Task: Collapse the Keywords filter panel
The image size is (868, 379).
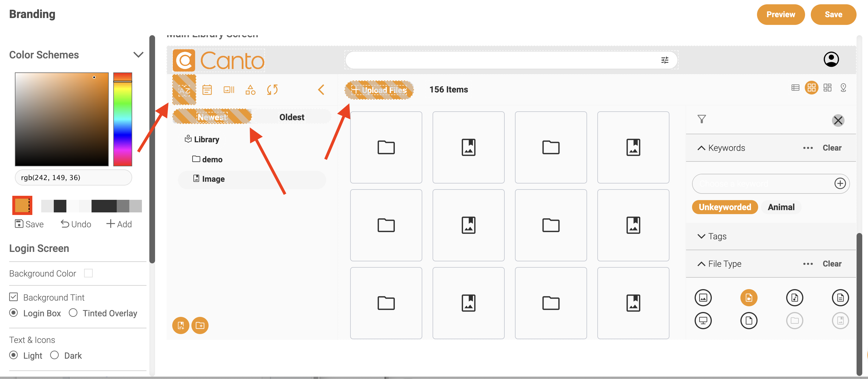Action: coord(702,148)
